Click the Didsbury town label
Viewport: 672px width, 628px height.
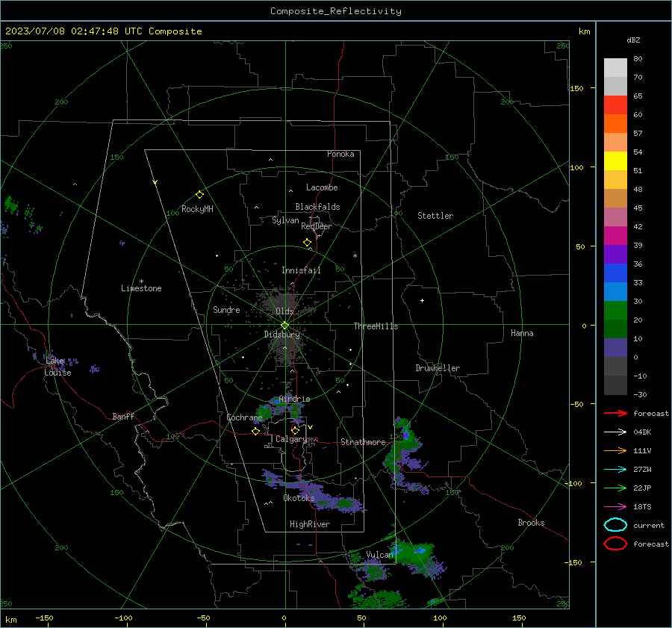point(281,335)
